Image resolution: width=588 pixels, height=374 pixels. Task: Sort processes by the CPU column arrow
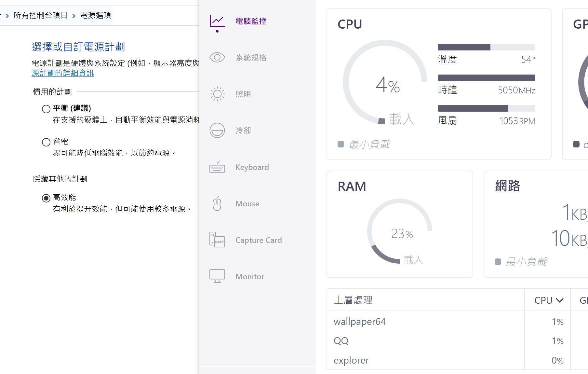click(x=559, y=300)
